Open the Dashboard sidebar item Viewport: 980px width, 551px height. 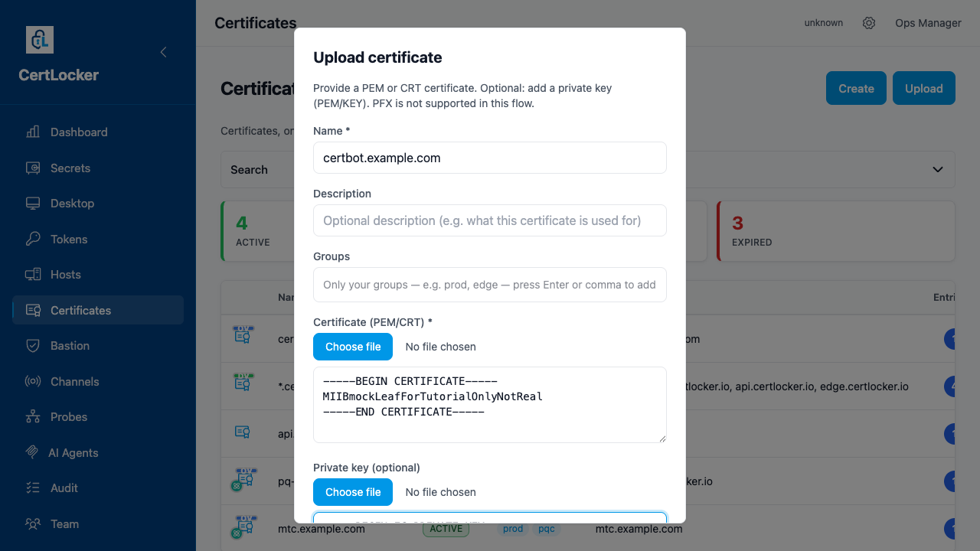(98, 132)
